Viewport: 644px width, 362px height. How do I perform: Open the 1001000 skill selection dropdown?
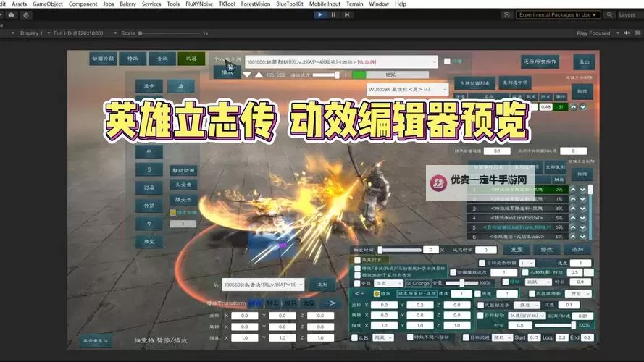pyautogui.click(x=342, y=62)
